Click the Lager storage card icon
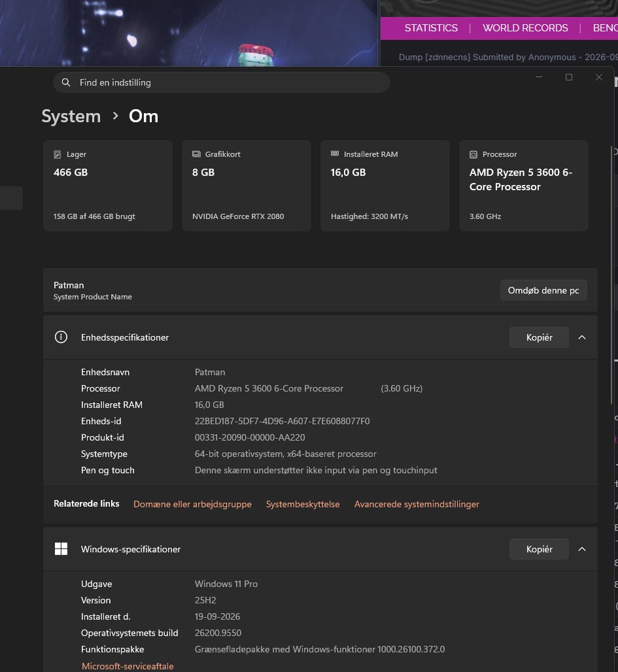 [57, 154]
